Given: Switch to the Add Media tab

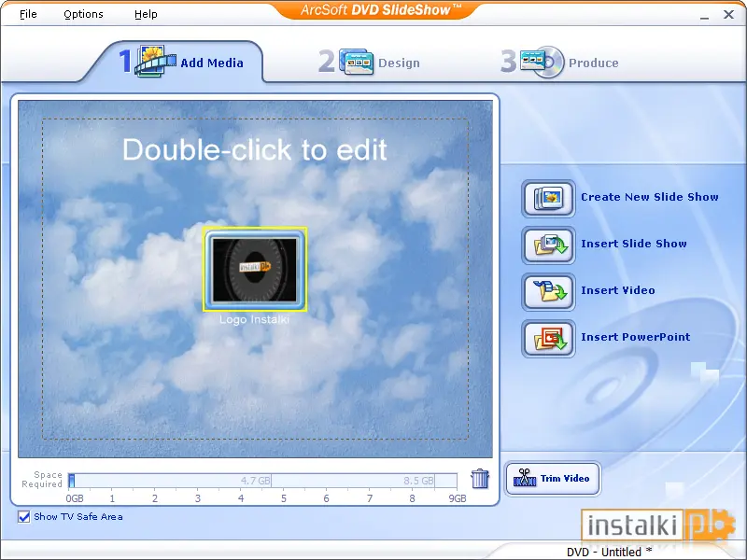Looking at the screenshot, I should click(181, 62).
